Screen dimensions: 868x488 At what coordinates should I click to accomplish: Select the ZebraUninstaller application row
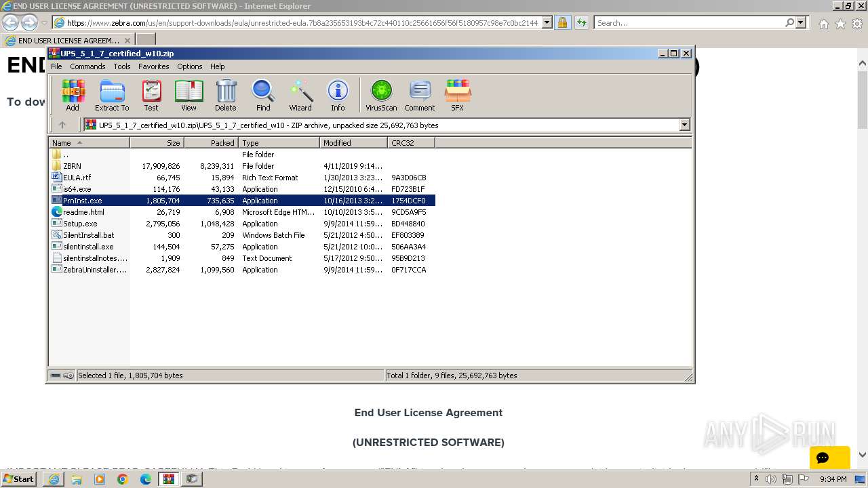[242, 270]
